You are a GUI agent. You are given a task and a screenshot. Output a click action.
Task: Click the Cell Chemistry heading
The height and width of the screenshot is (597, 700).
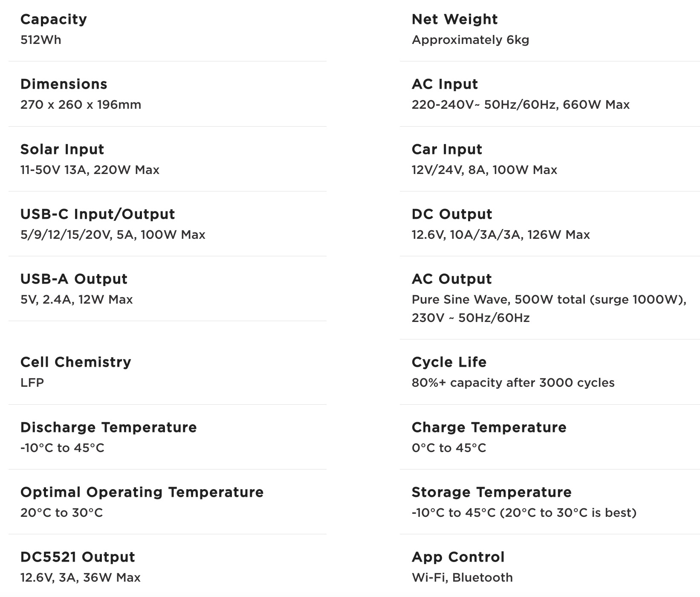point(76,362)
